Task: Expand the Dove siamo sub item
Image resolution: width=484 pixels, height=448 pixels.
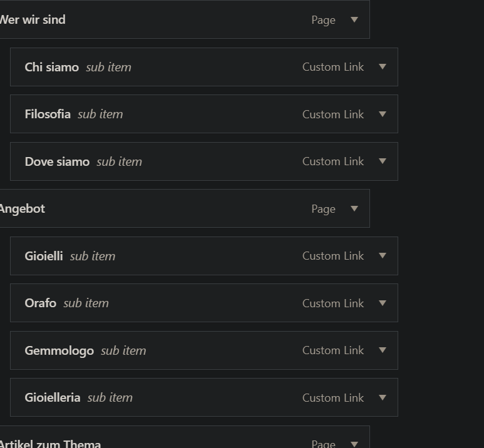Action: [383, 161]
